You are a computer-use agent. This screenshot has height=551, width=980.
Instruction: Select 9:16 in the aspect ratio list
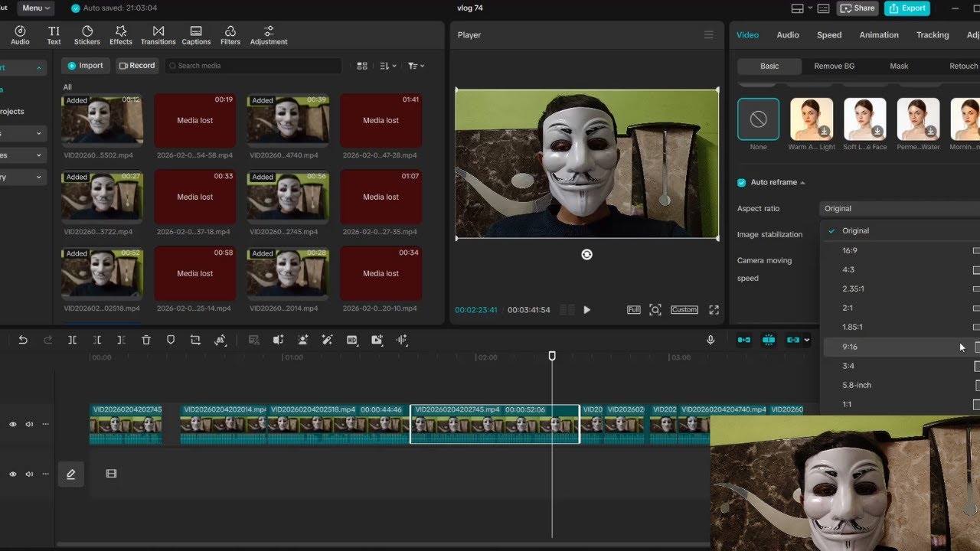pyautogui.click(x=900, y=347)
